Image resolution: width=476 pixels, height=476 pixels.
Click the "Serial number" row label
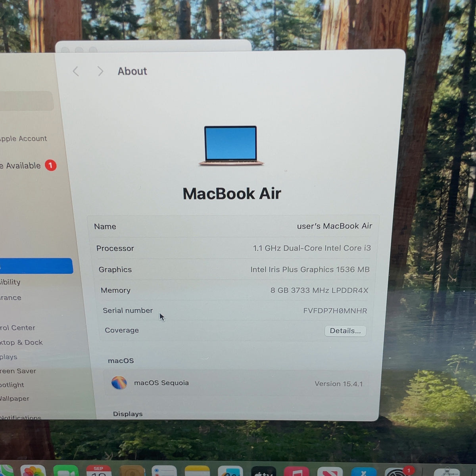pos(128,311)
